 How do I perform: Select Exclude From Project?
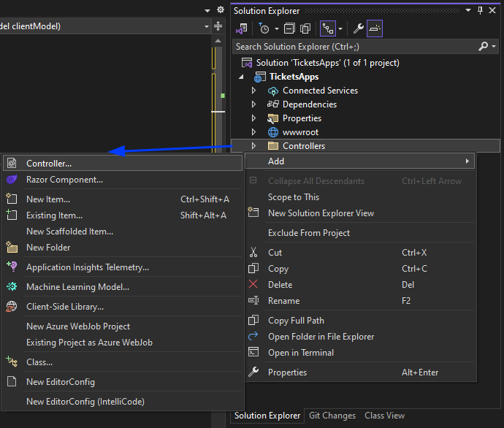[x=359, y=233]
